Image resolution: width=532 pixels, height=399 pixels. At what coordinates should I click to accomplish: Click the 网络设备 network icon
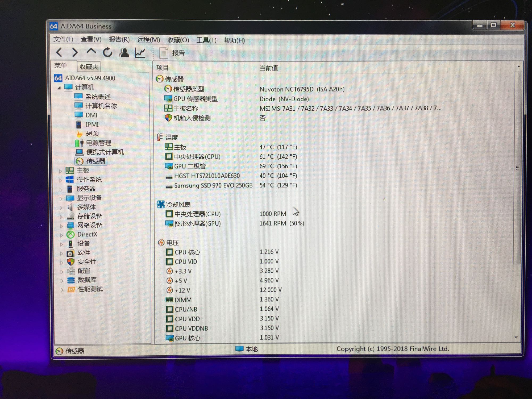point(70,225)
